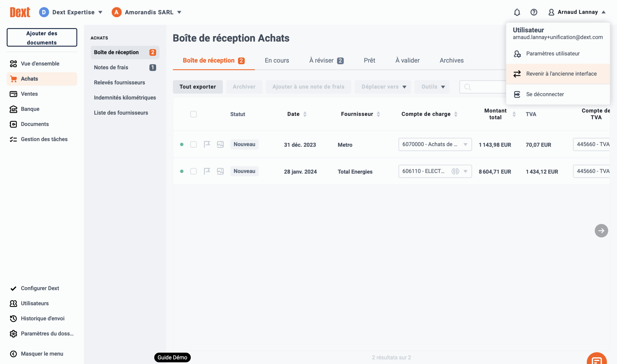
Task: Click the Archiver button
Action: (244, 87)
